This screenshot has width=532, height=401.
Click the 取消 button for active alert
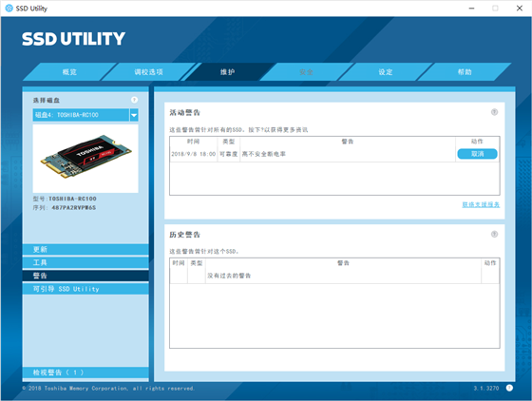(477, 154)
